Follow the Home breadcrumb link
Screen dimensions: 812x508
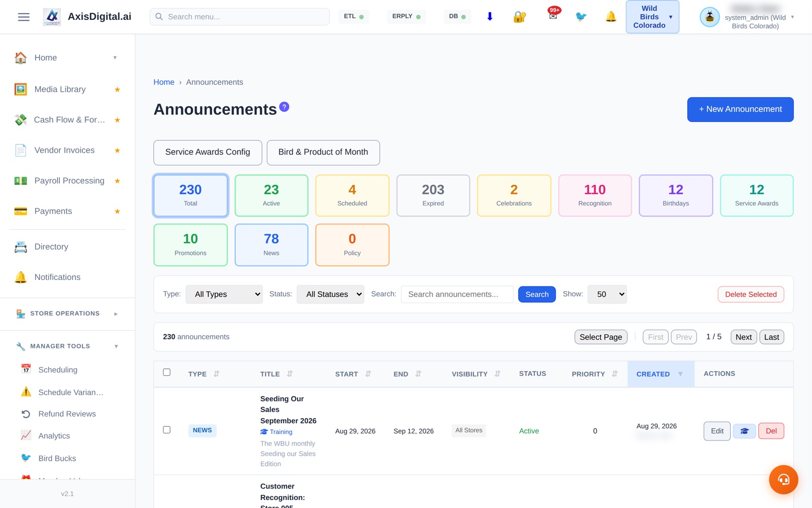(164, 82)
